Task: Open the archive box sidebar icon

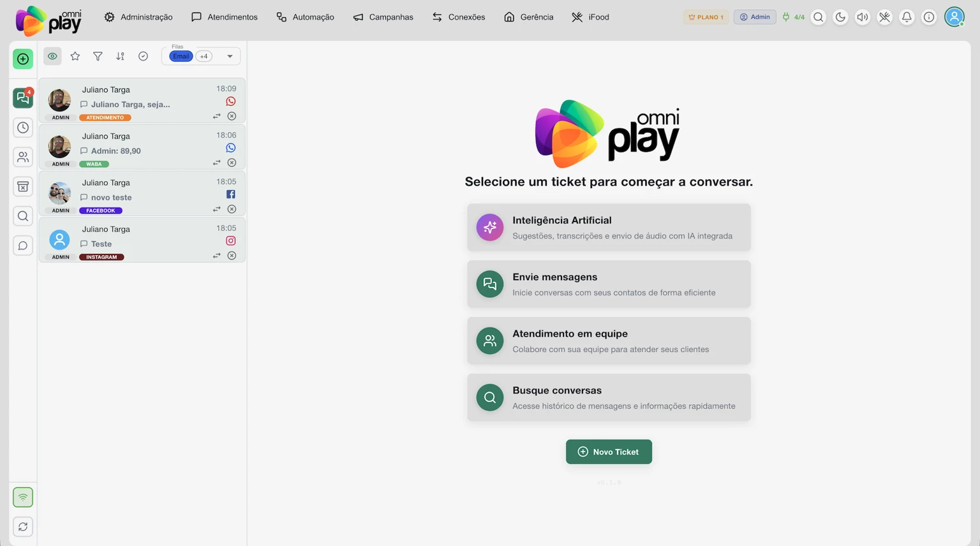Action: (23, 187)
